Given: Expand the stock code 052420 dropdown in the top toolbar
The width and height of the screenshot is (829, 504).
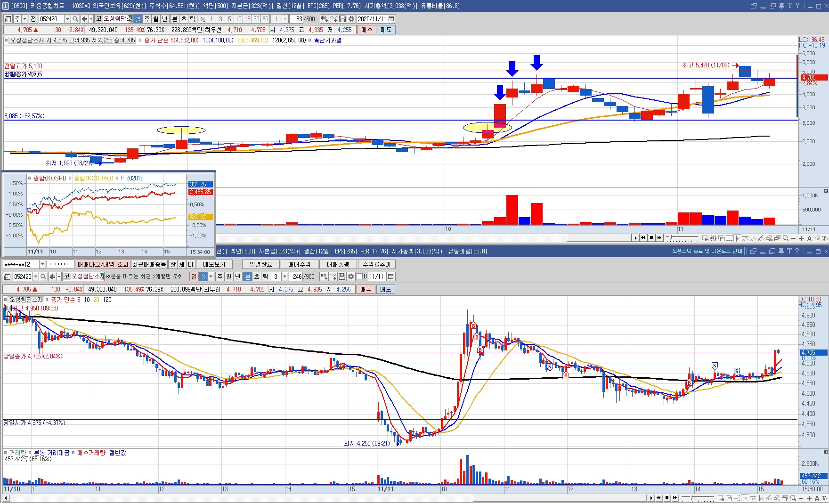Looking at the screenshot, I should (x=67, y=19).
